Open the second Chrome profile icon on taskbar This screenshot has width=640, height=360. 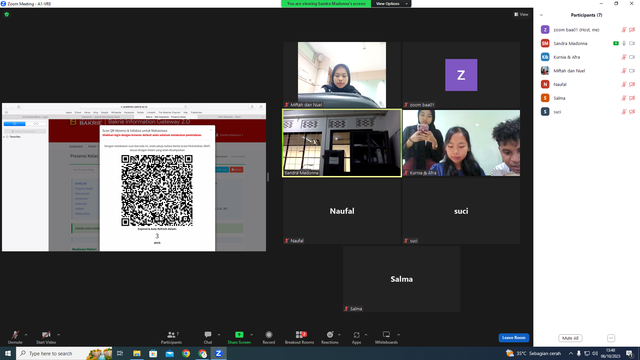pos(202,353)
